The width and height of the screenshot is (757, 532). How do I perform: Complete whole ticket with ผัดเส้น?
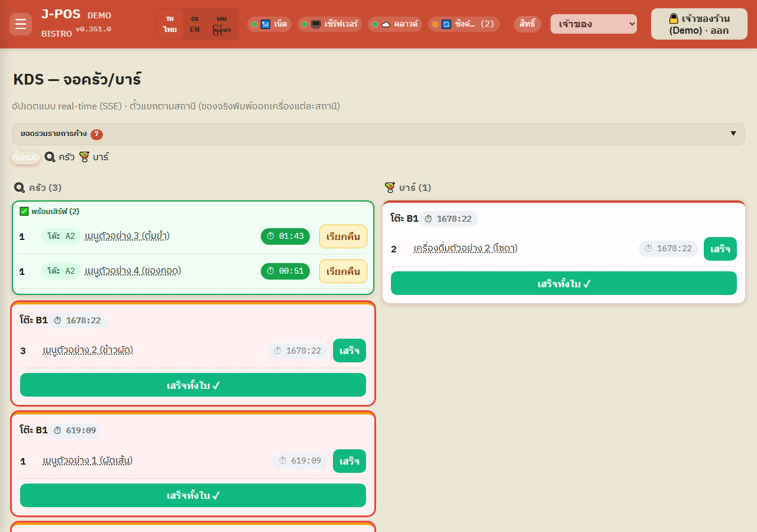193,495
